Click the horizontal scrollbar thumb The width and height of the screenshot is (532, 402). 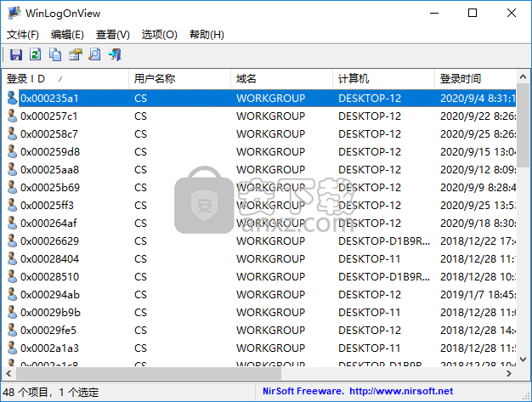click(149, 373)
